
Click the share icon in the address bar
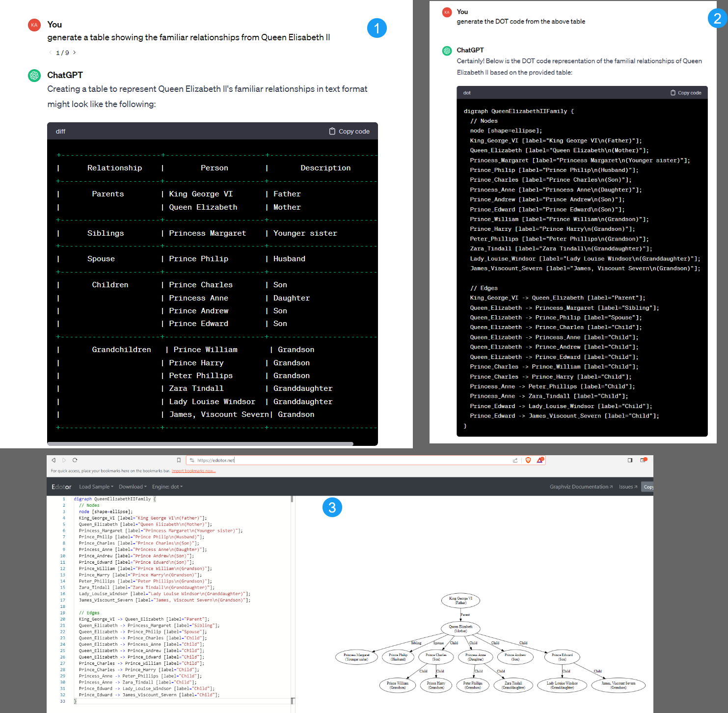515,460
